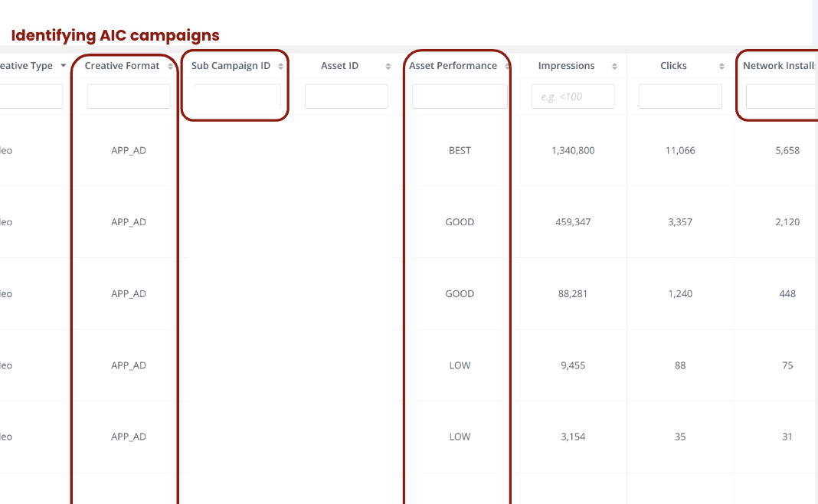This screenshot has width=818, height=504.
Task: Sort by Asset Performance arrows
Action: (507, 67)
